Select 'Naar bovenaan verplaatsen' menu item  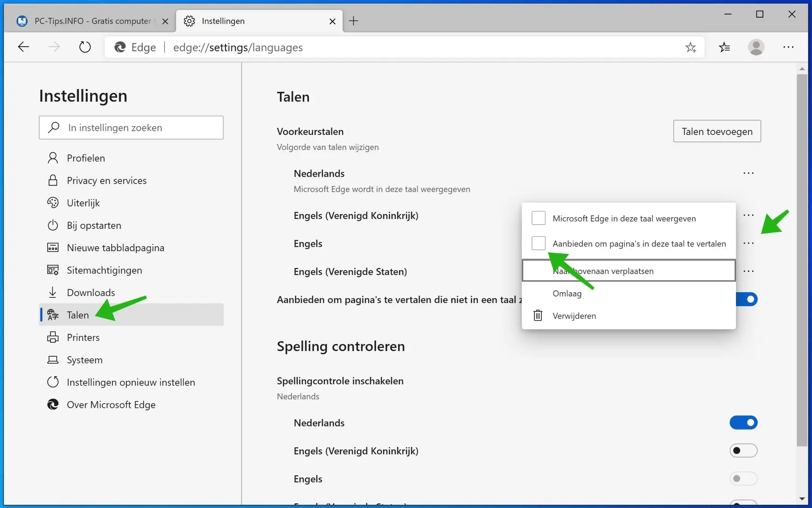629,271
